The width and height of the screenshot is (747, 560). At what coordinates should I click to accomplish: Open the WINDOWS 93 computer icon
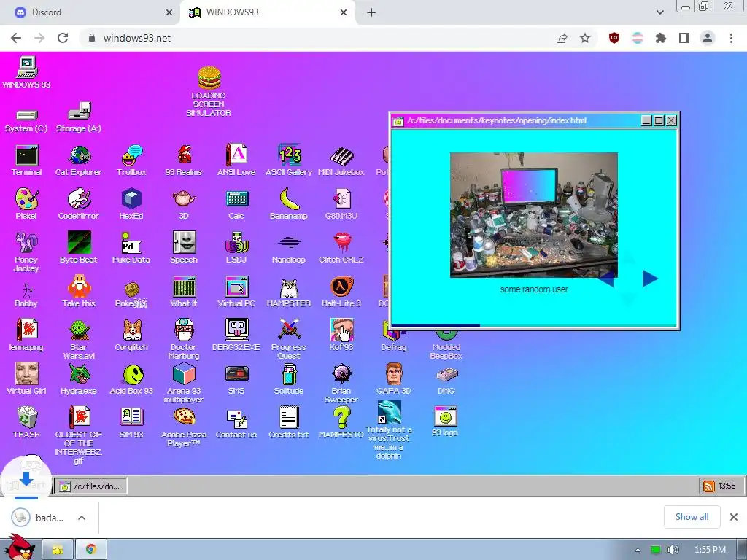click(x=27, y=67)
